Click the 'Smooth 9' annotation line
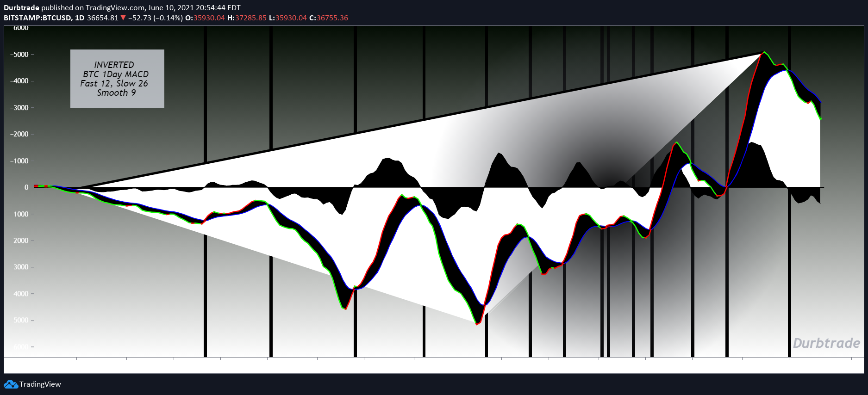 pyautogui.click(x=116, y=93)
